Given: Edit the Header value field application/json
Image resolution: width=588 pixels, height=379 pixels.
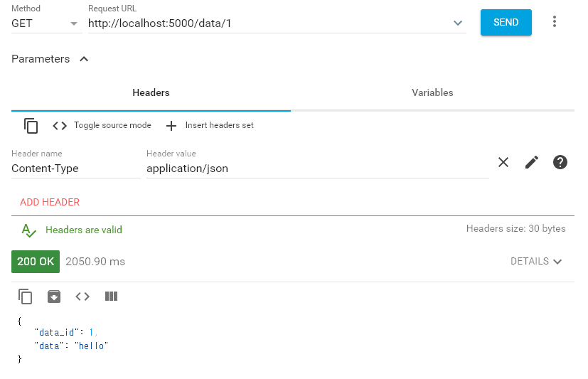Looking at the screenshot, I should tap(318, 169).
